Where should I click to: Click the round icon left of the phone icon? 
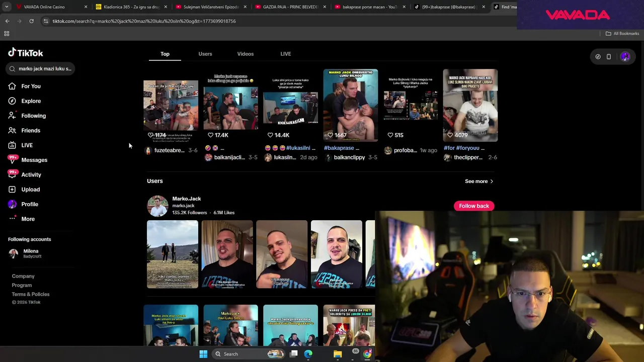pyautogui.click(x=598, y=57)
